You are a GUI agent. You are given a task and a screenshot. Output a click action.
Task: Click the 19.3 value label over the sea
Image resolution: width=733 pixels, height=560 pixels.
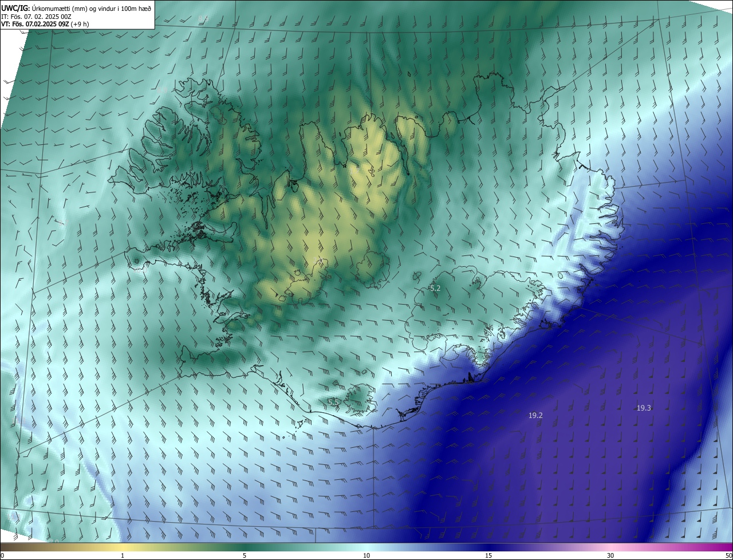coord(644,408)
